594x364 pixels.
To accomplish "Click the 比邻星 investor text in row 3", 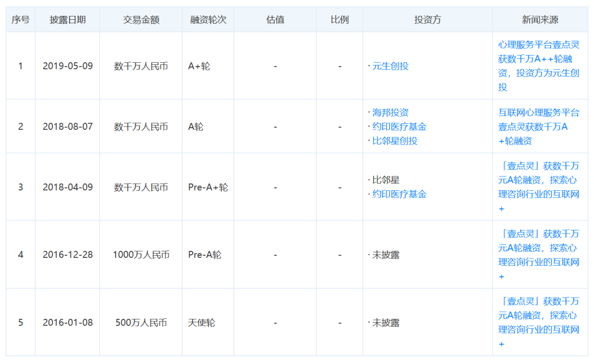I will click(386, 180).
